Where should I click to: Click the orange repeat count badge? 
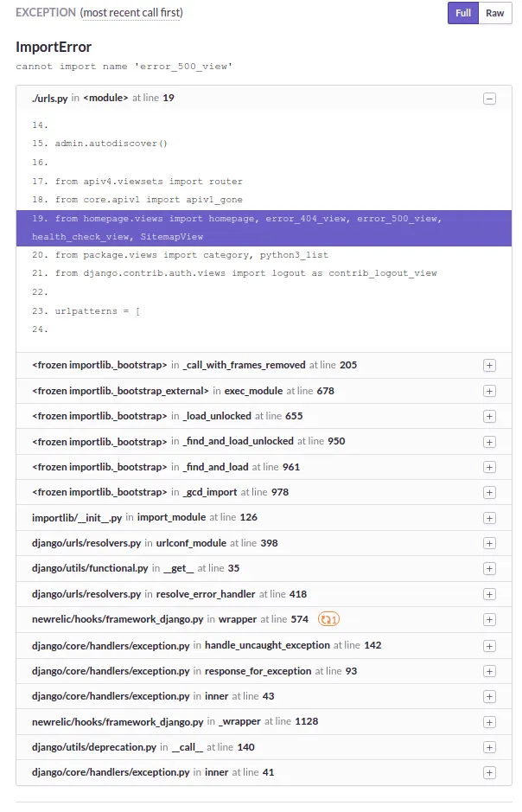pyautogui.click(x=328, y=619)
